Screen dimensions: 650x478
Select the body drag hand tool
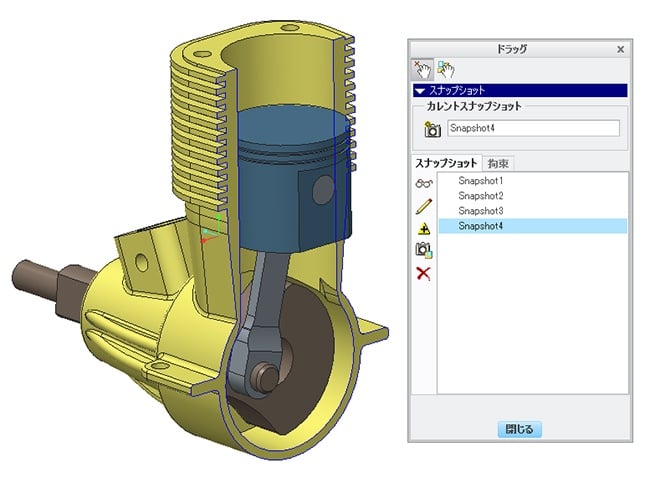pos(444,69)
